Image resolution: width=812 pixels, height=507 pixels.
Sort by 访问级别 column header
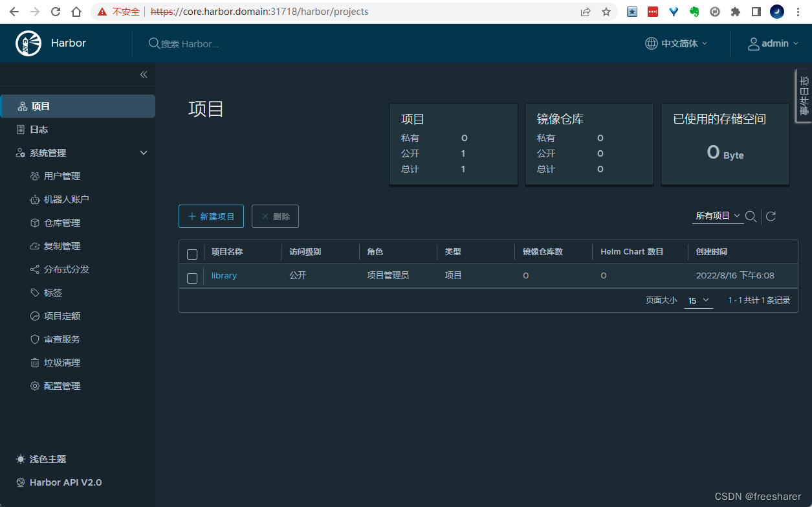(x=305, y=252)
